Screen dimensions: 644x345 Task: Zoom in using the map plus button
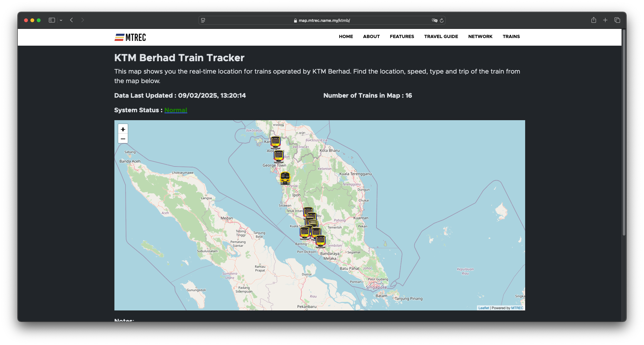tap(123, 129)
